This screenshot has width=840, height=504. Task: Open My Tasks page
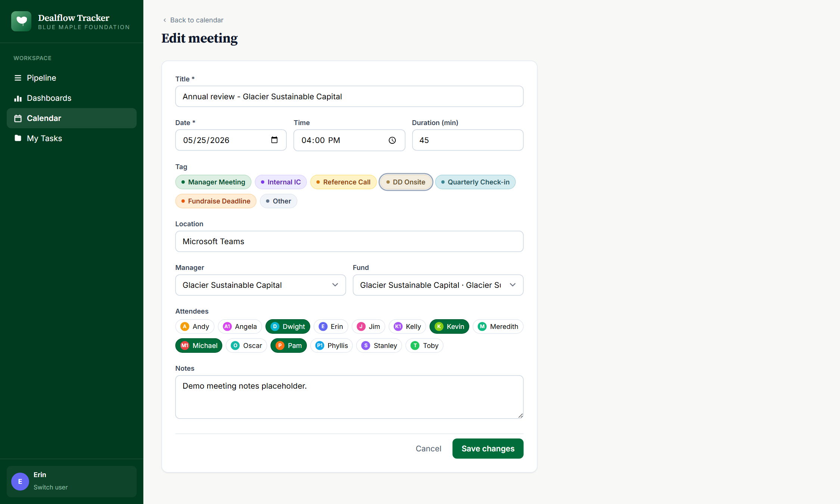[x=72, y=139]
